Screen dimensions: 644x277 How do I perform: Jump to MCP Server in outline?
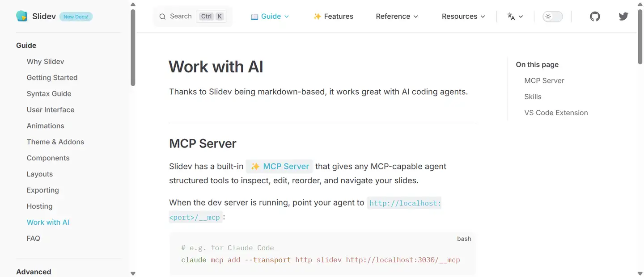coord(544,81)
